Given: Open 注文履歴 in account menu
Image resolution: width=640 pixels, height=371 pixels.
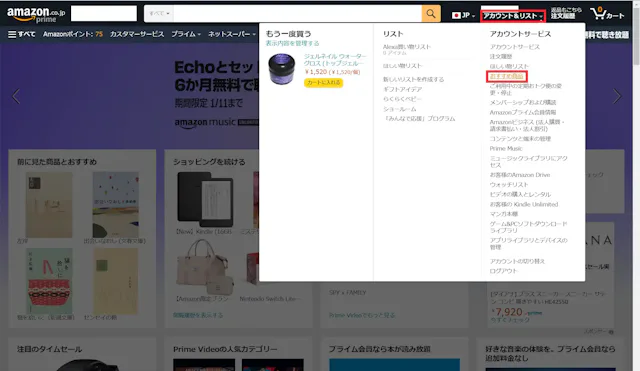Looking at the screenshot, I should [x=501, y=57].
